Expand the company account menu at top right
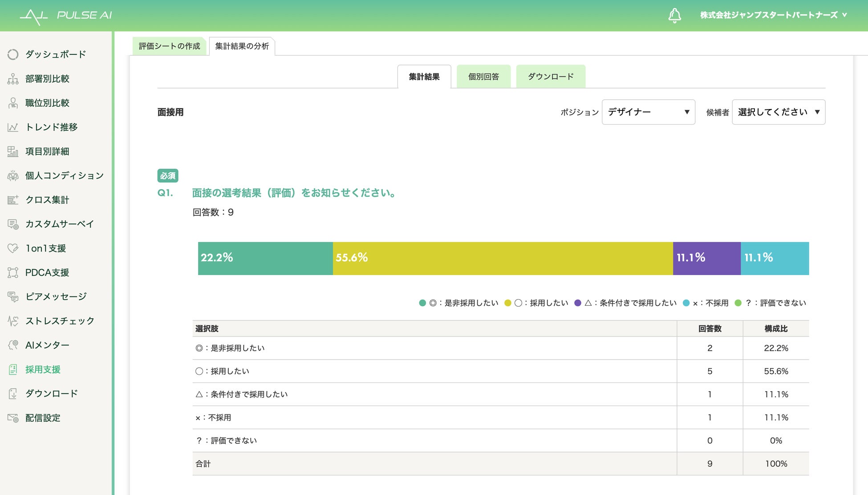The height and width of the screenshot is (495, 868). coord(773,15)
